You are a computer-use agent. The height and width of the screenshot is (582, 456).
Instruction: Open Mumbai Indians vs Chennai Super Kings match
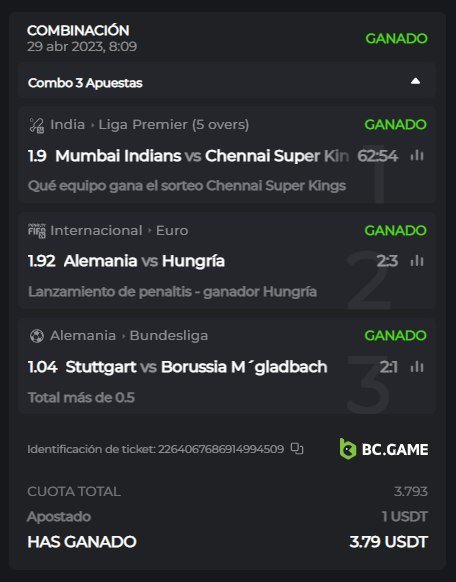[202, 156]
